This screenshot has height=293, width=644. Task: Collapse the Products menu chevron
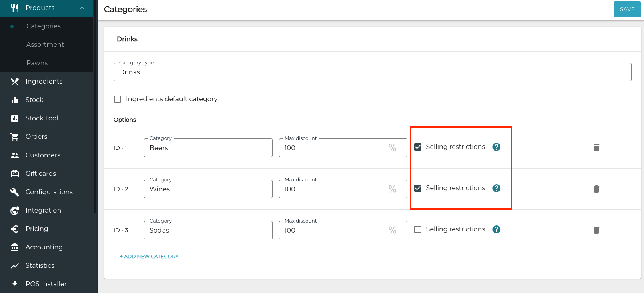[82, 8]
